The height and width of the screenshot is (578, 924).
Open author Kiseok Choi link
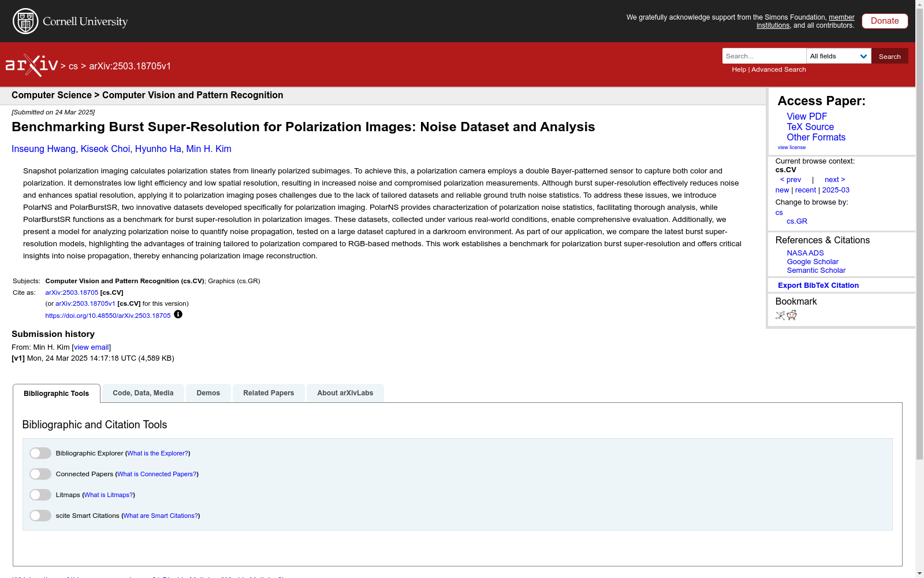click(105, 149)
